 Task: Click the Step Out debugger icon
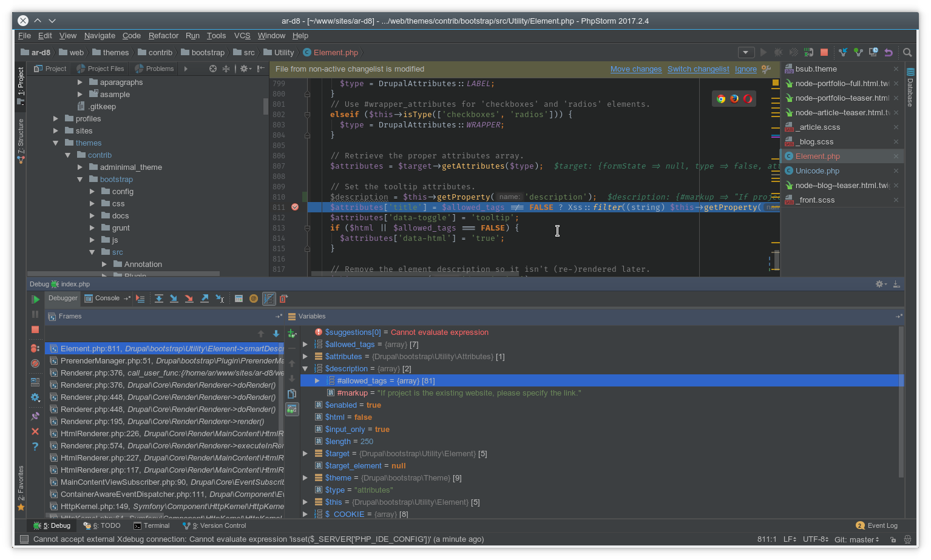(x=205, y=298)
